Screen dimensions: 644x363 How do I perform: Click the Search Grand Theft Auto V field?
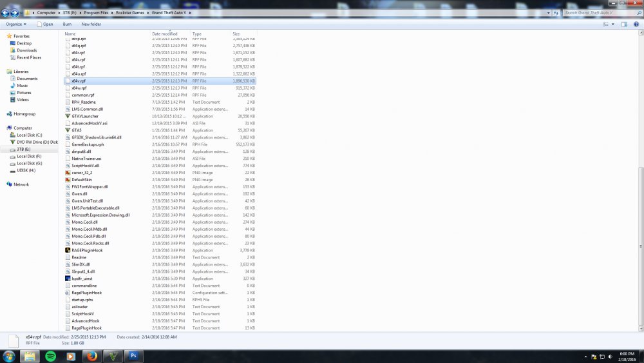tap(602, 13)
